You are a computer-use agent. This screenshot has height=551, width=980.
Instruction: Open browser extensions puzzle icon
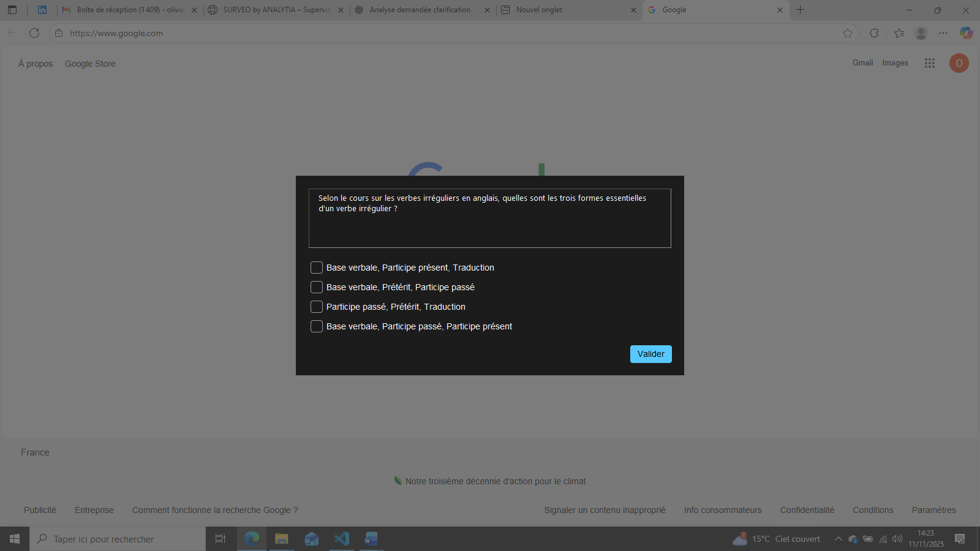[x=874, y=33]
